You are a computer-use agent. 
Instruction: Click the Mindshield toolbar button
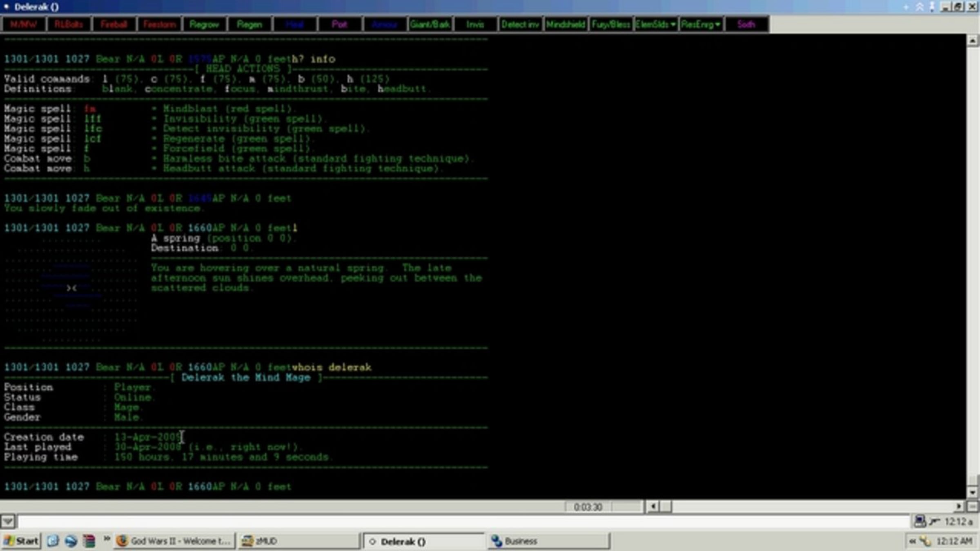[x=566, y=24]
